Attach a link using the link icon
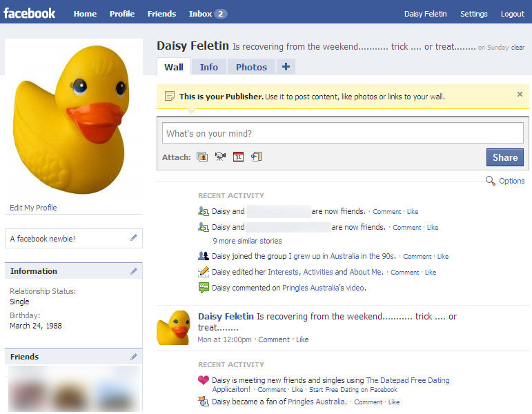 click(x=256, y=157)
